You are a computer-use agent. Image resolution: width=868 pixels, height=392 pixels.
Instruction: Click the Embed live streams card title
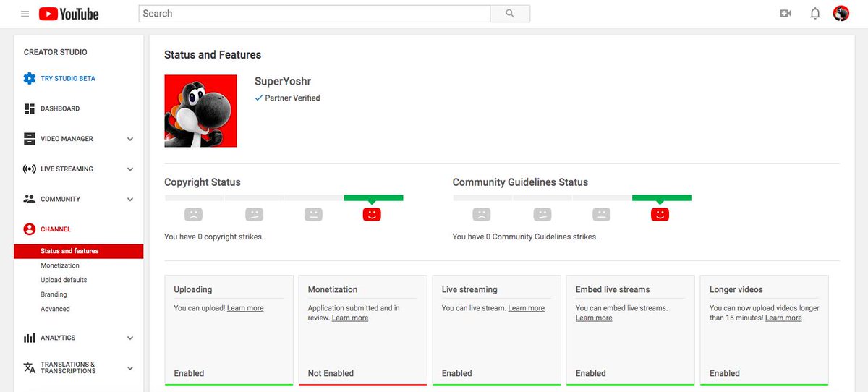click(x=613, y=289)
